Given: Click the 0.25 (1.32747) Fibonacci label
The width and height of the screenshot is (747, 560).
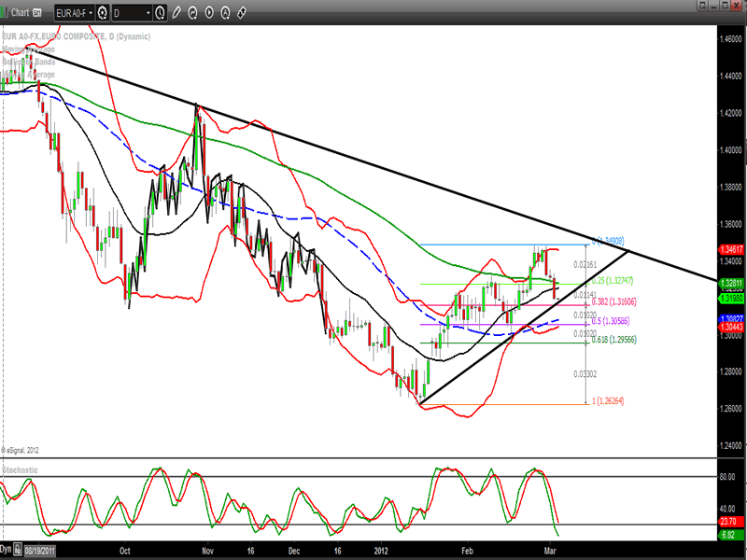Looking at the screenshot, I should tap(613, 281).
